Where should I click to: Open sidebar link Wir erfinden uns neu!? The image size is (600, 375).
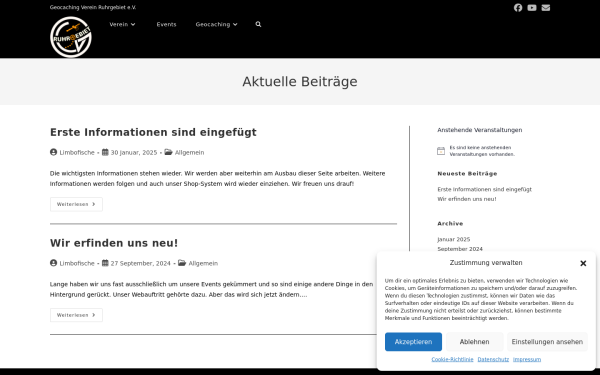(467, 199)
